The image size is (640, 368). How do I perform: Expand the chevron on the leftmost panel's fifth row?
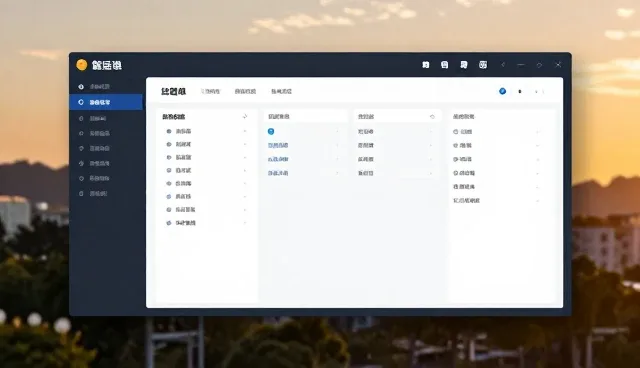click(x=245, y=183)
